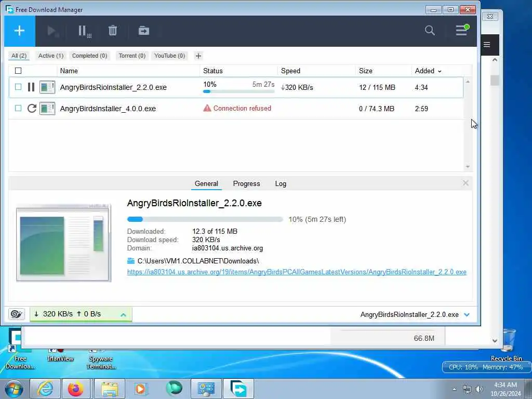Screen dimensions: 532x399
Task: Open download folder icon beside path
Action: (130, 261)
